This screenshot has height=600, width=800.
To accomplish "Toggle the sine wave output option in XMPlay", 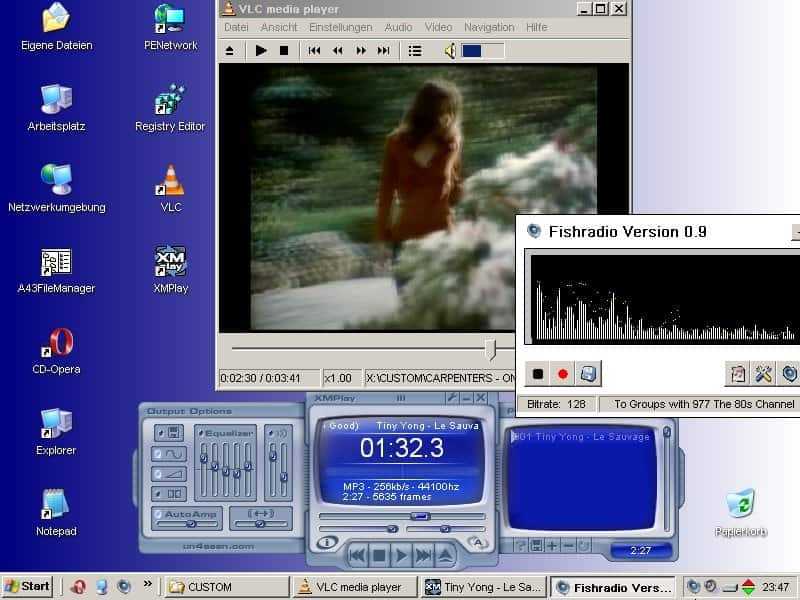I will [169, 454].
